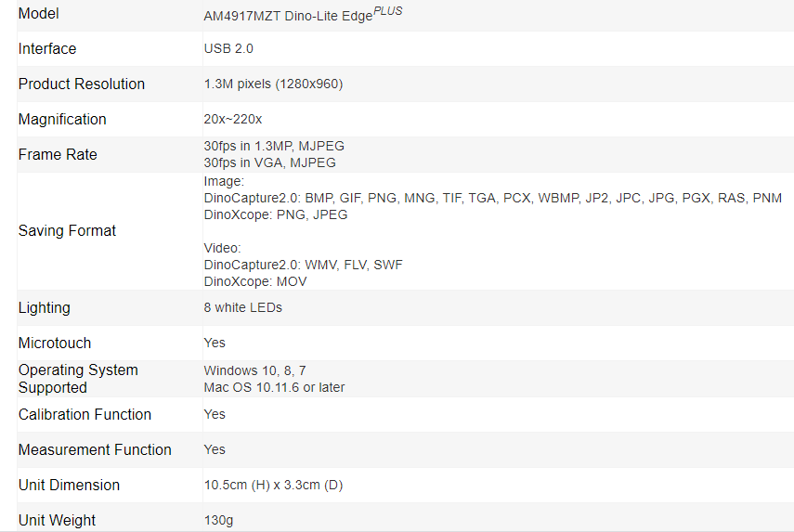Select the 8 white LEDs value
Screen dimensions: 794x532
click(x=243, y=307)
